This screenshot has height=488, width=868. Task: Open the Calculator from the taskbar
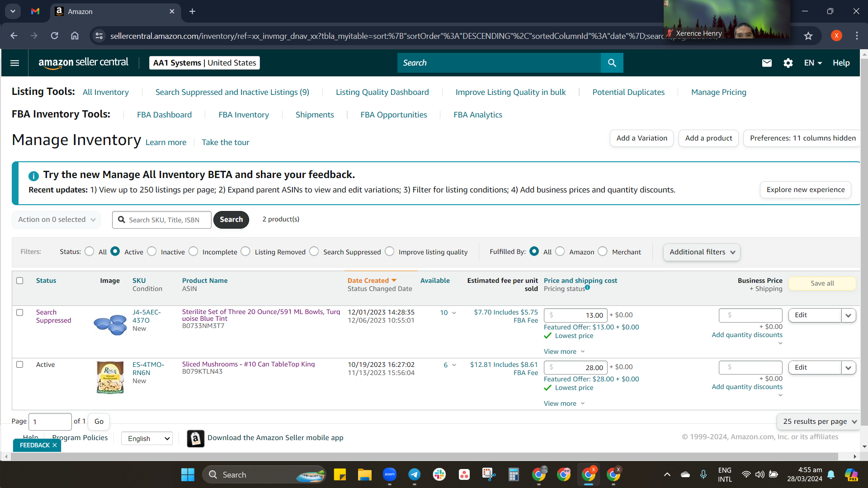tap(514, 474)
